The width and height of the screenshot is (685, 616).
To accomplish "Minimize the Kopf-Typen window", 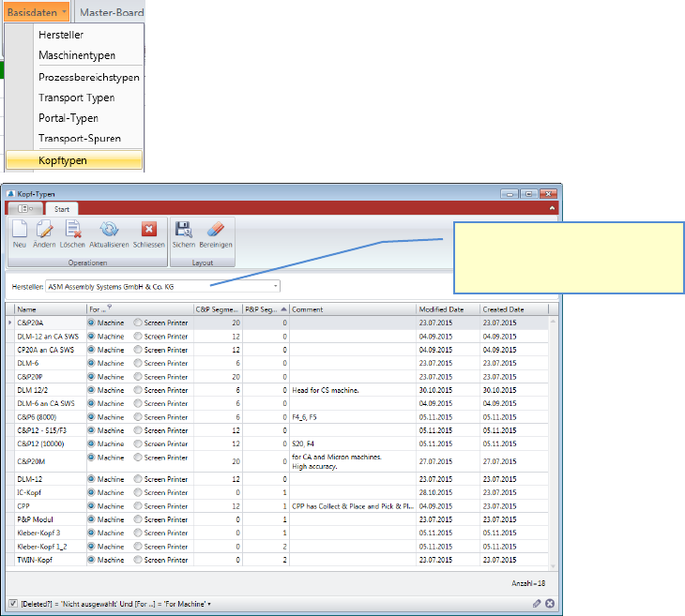I will 510,194.
